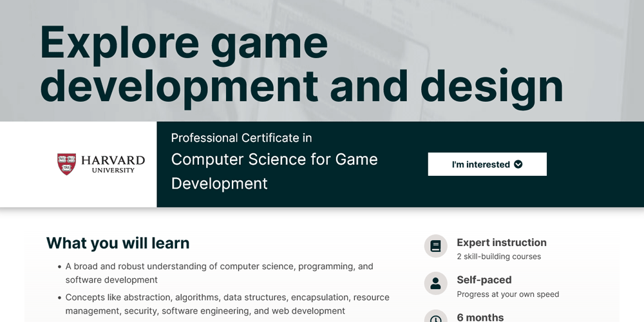The image size is (644, 322).
Task: Click 2 skill-building courses text
Action: click(498, 257)
